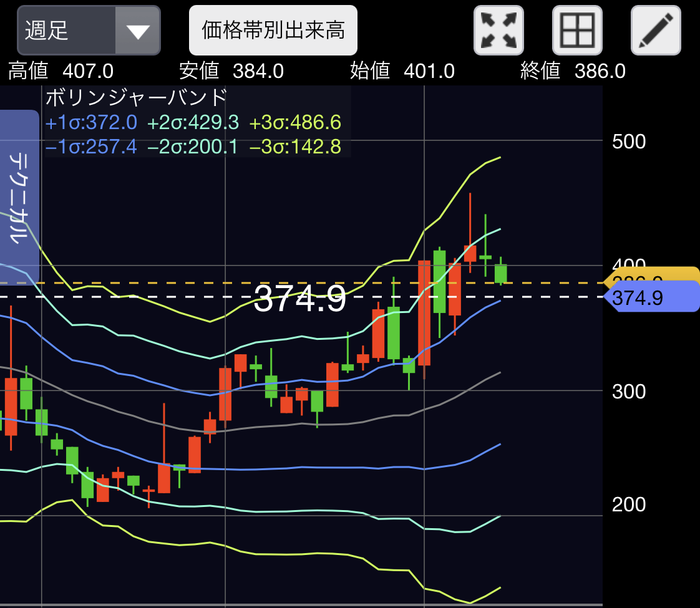Click the +1σ:372.0 value
Screen dimensions: 700x608
(91, 122)
